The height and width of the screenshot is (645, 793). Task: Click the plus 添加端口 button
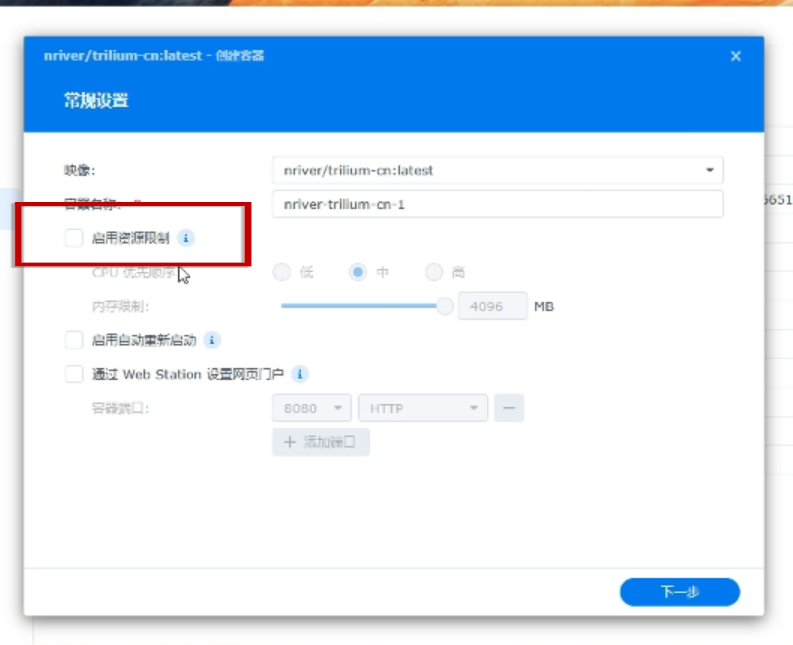tap(321, 442)
